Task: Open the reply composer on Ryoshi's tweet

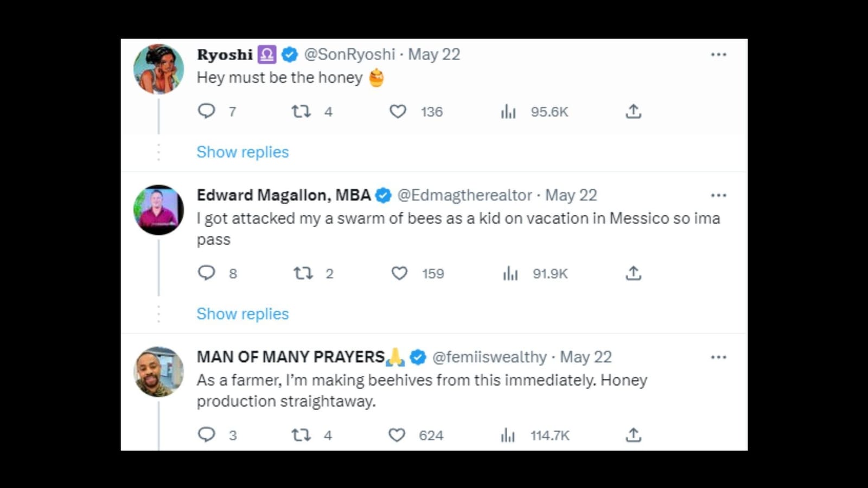Action: [x=207, y=112]
